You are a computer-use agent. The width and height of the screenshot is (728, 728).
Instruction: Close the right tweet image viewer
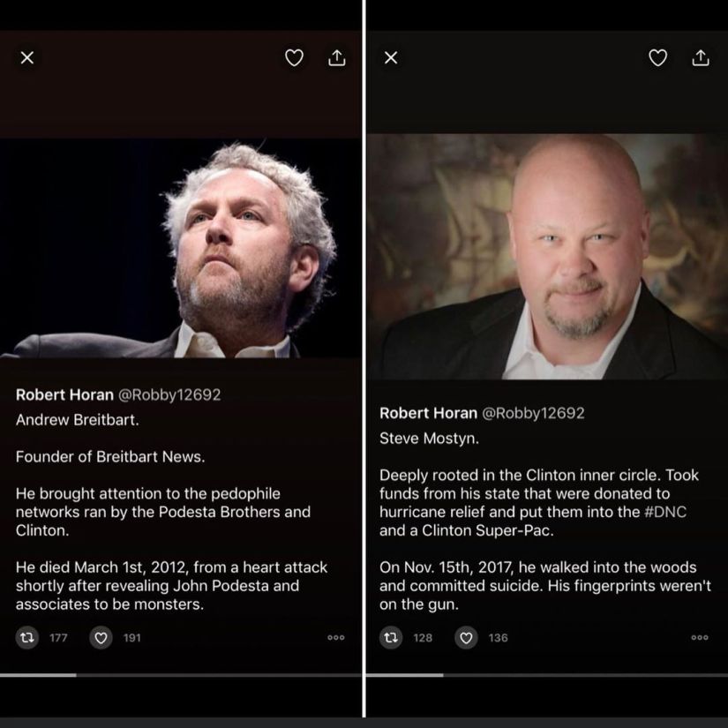pyautogui.click(x=391, y=57)
